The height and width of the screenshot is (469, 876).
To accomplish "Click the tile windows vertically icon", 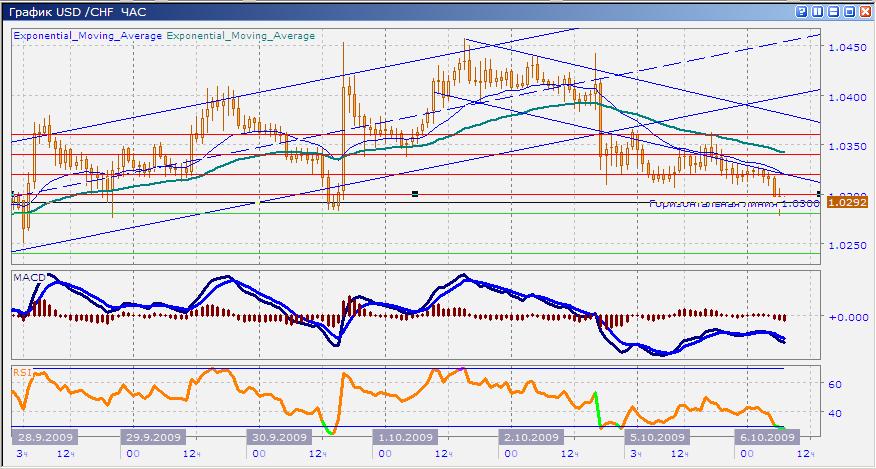I will click(x=817, y=10).
